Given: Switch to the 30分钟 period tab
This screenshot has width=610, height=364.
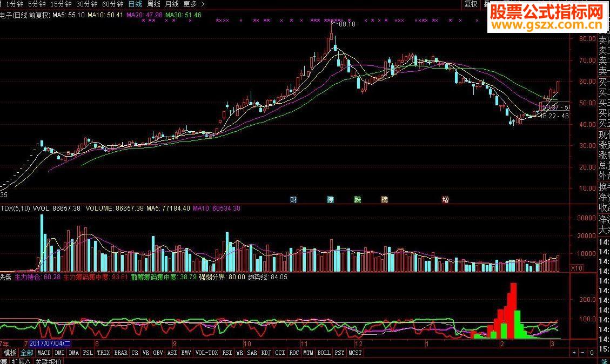Looking at the screenshot, I should pyautogui.click(x=87, y=4).
